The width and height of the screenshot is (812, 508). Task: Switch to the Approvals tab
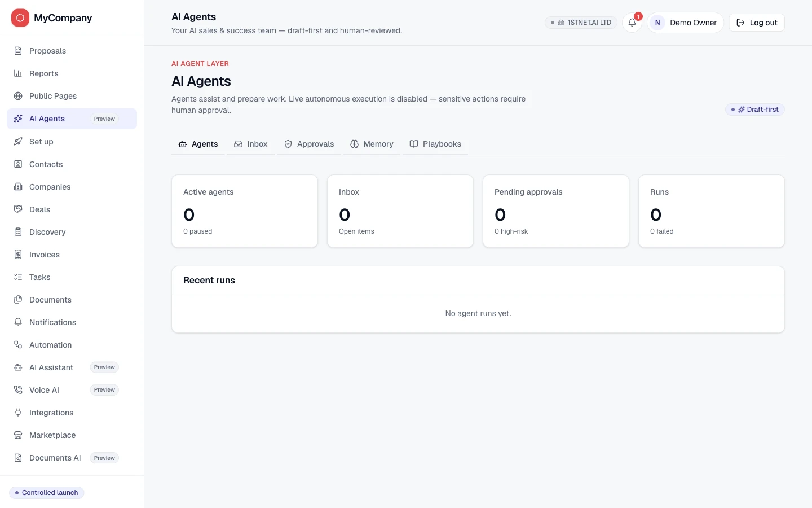(309, 144)
